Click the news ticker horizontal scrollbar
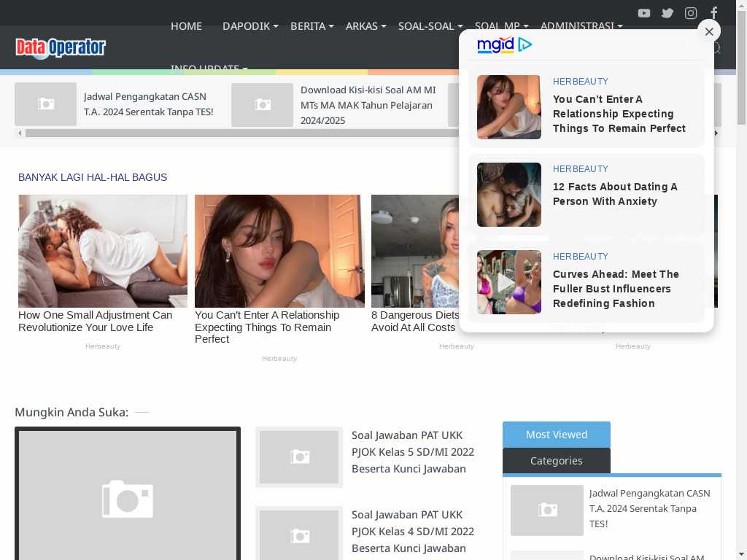Screen dimensions: 747x560 (241, 133)
